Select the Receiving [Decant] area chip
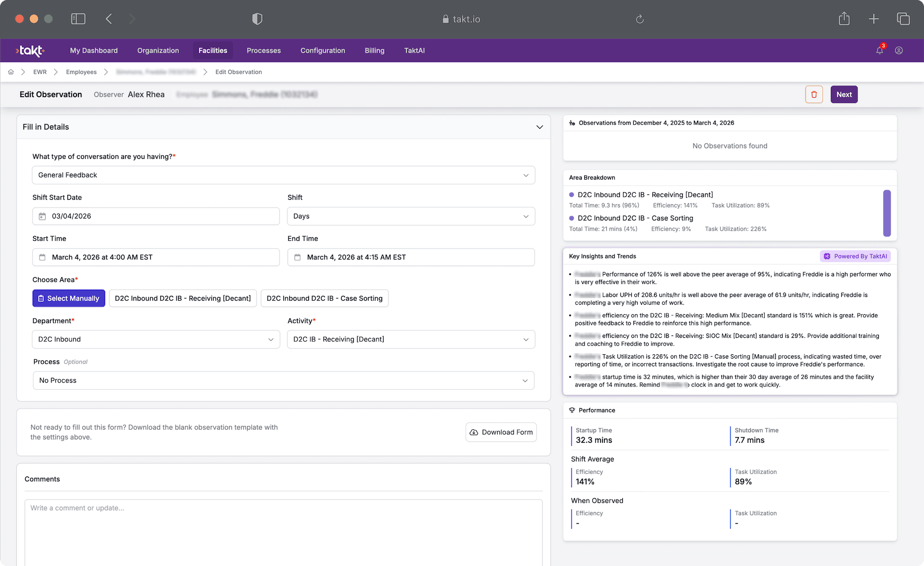Screen dimensions: 924x566 [x=182, y=298]
